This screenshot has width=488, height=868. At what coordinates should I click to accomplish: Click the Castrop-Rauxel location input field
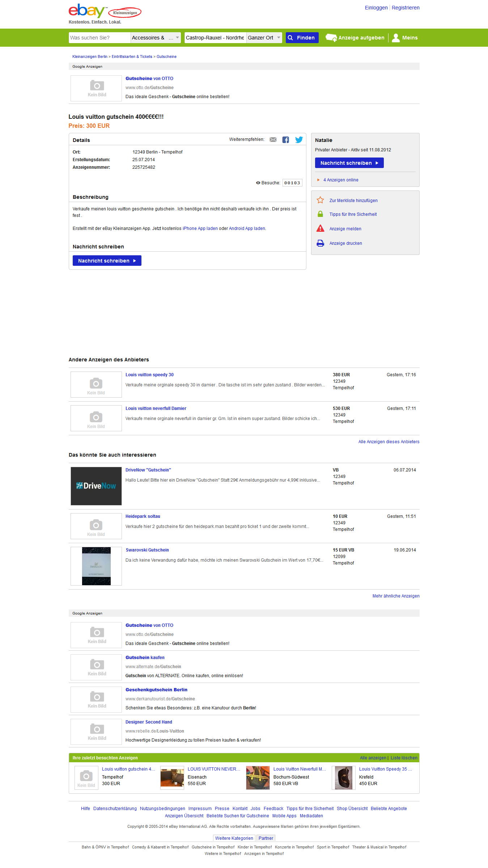point(216,38)
